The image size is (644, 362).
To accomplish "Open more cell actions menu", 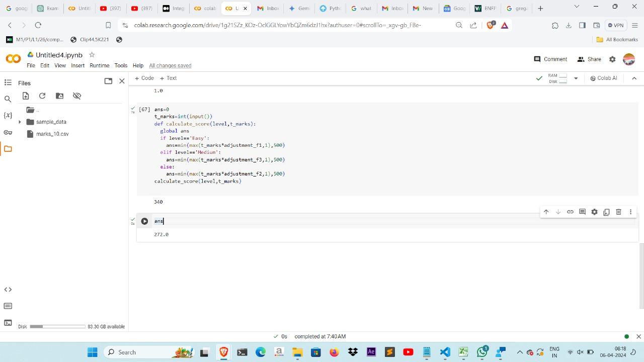I will coord(630,212).
